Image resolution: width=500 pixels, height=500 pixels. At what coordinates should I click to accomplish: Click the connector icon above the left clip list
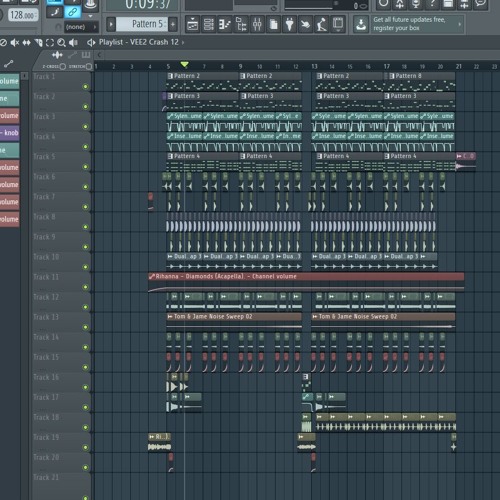[x=9, y=64]
